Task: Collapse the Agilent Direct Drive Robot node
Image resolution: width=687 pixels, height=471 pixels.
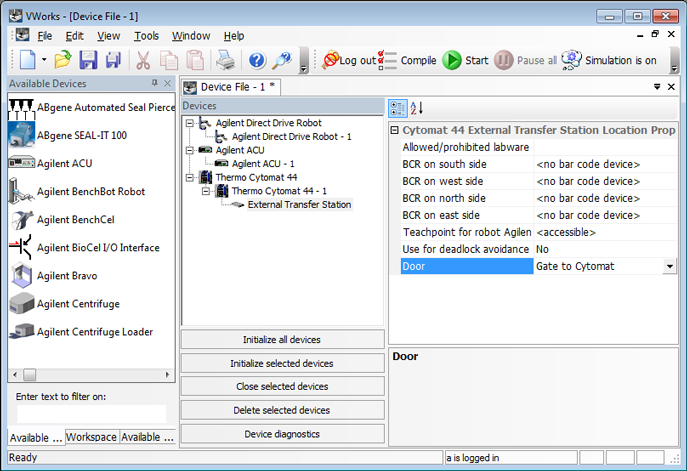Action: [x=191, y=123]
